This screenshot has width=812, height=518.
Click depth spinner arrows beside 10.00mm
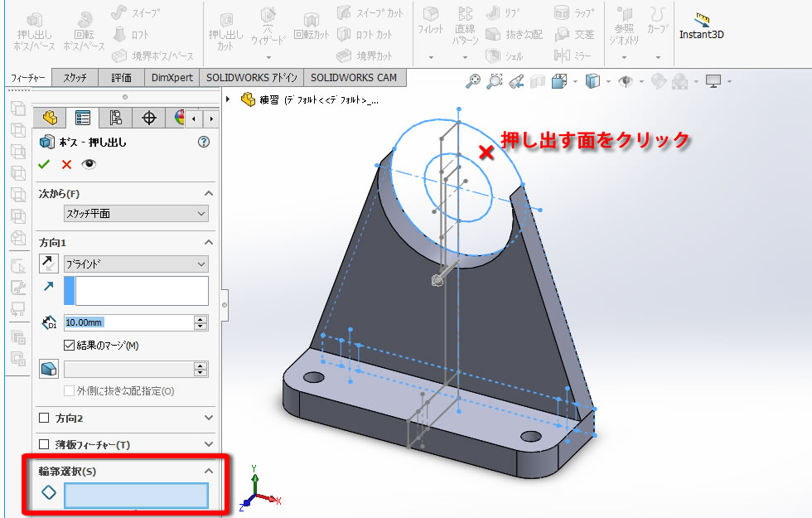201,322
